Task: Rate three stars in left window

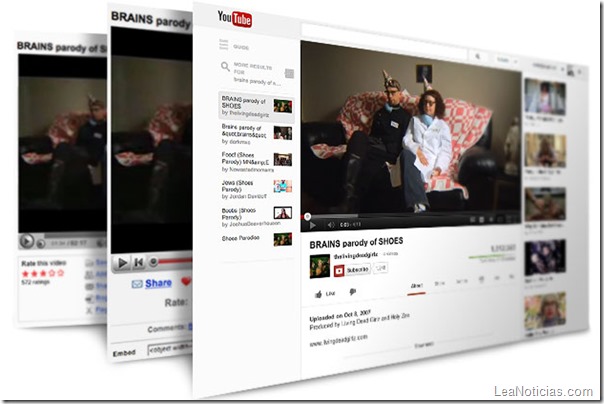Action: click(43, 273)
